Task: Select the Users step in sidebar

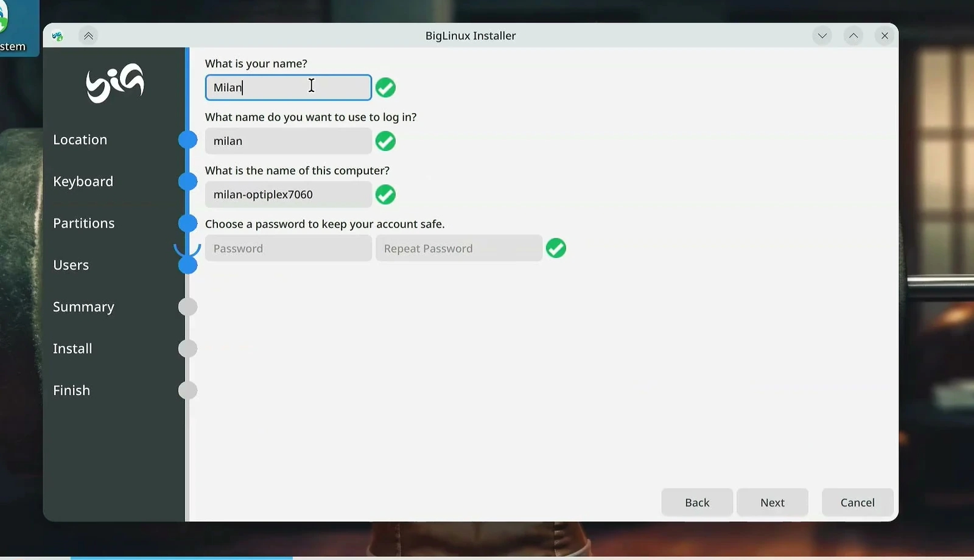Action: tap(71, 265)
